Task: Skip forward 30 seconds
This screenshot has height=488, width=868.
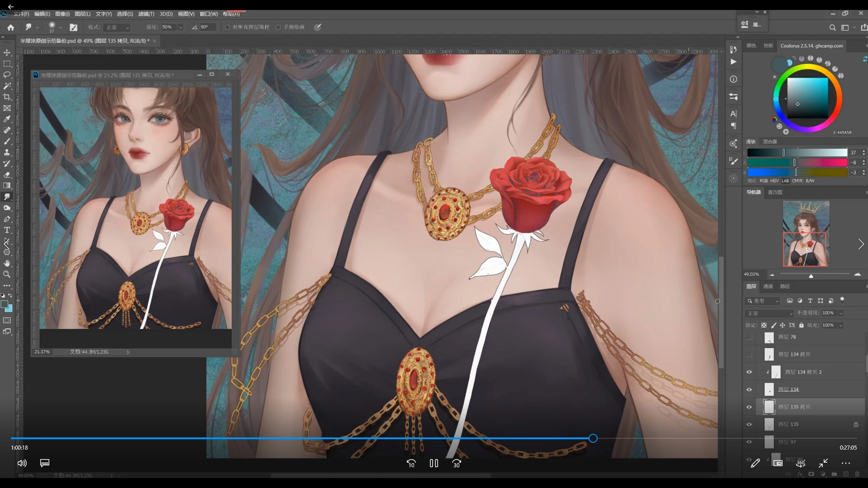Action: 457,464
